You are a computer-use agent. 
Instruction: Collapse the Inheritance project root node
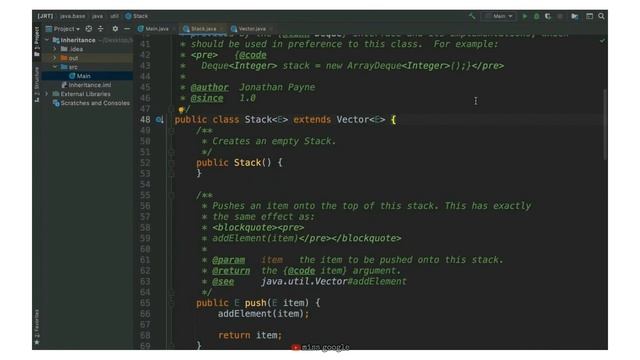47,40
